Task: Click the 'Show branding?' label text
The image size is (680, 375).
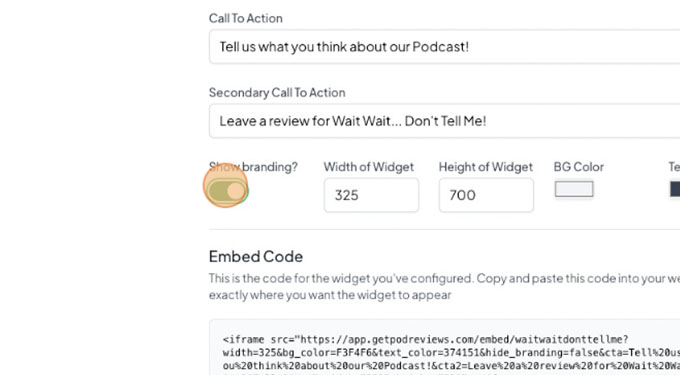Action: pyautogui.click(x=253, y=167)
